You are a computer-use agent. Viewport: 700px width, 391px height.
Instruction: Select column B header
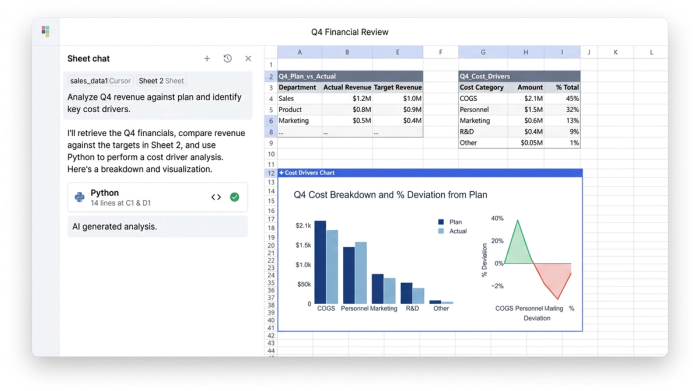(x=347, y=52)
